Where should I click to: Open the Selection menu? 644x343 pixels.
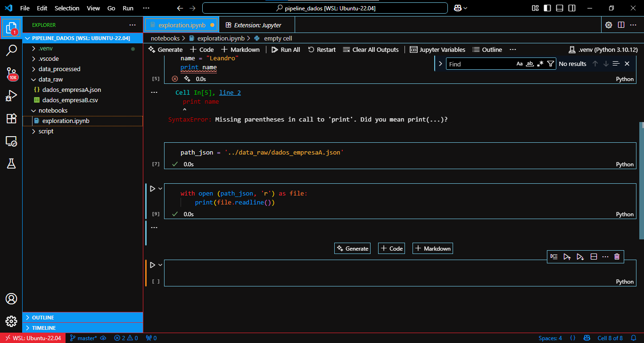(67, 8)
